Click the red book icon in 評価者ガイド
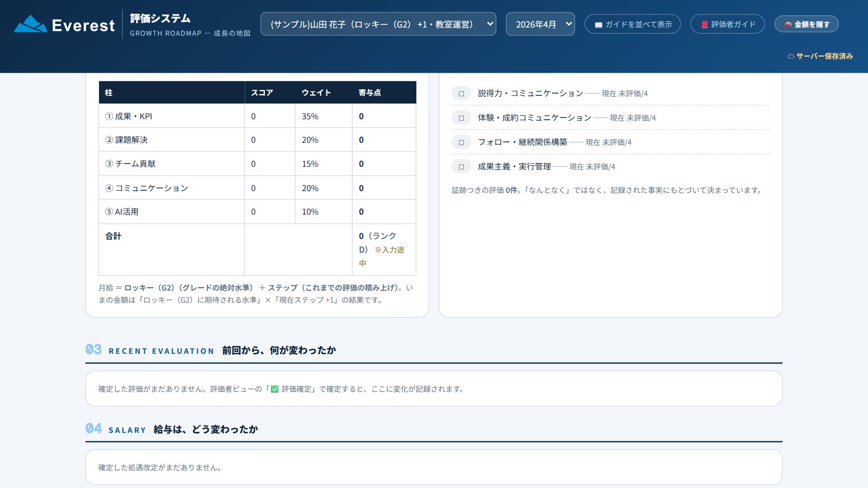Viewport: 868px width, 488px height. (x=704, y=24)
